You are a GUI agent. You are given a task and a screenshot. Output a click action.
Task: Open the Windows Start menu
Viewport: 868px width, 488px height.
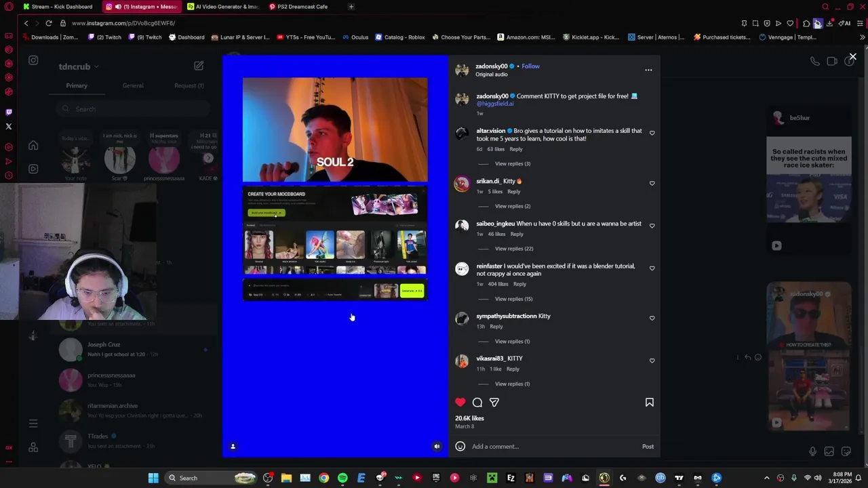(x=153, y=478)
